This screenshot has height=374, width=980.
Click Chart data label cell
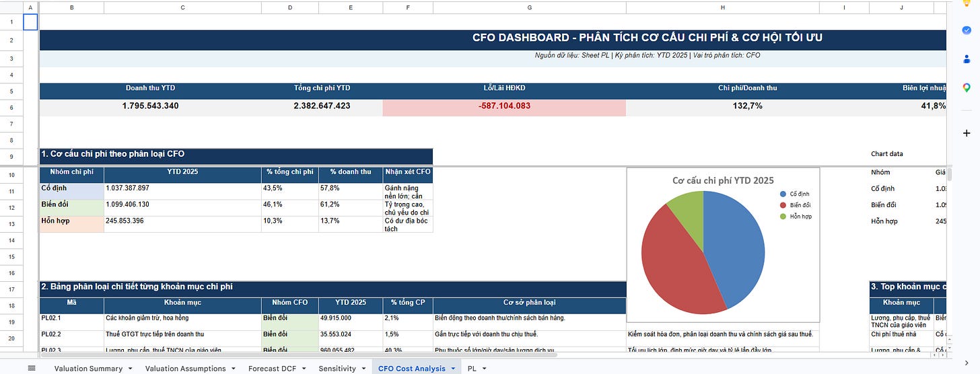(887, 154)
